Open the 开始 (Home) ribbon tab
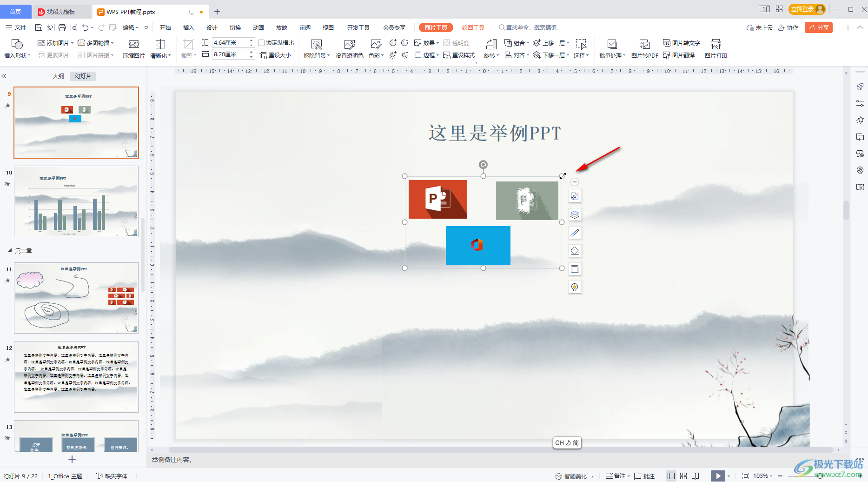This screenshot has height=482, width=868. pos(166,27)
